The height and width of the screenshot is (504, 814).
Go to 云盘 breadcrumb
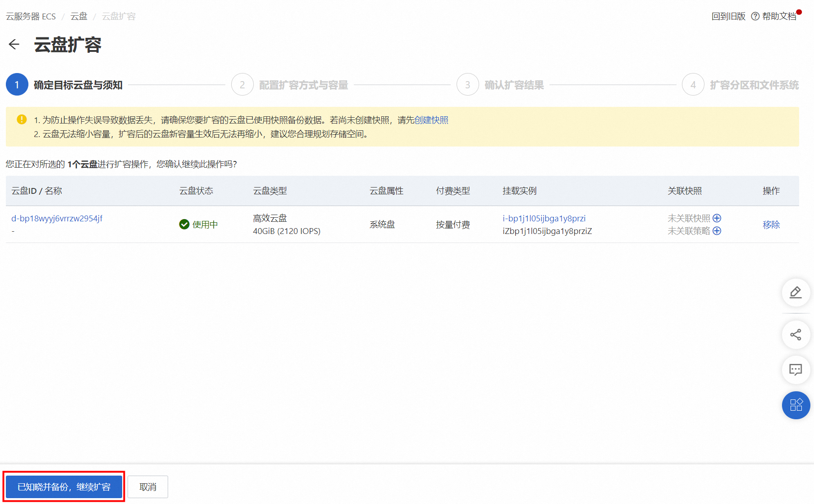(x=79, y=17)
